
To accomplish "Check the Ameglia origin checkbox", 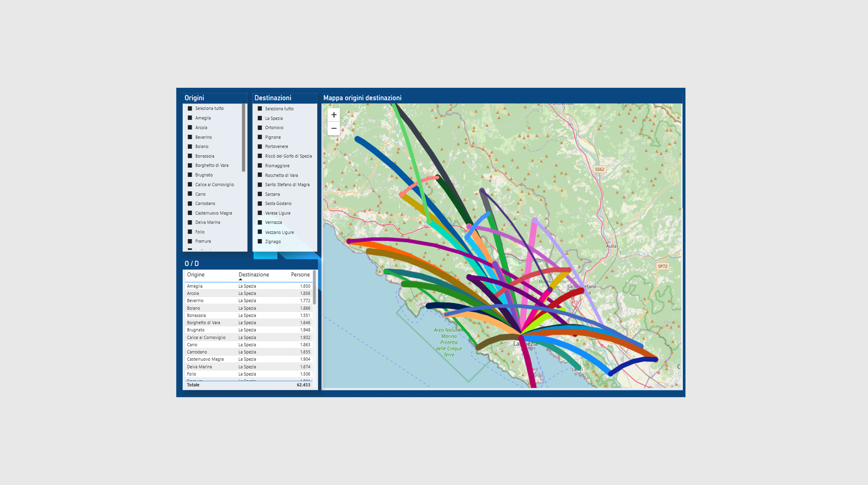I will point(190,118).
